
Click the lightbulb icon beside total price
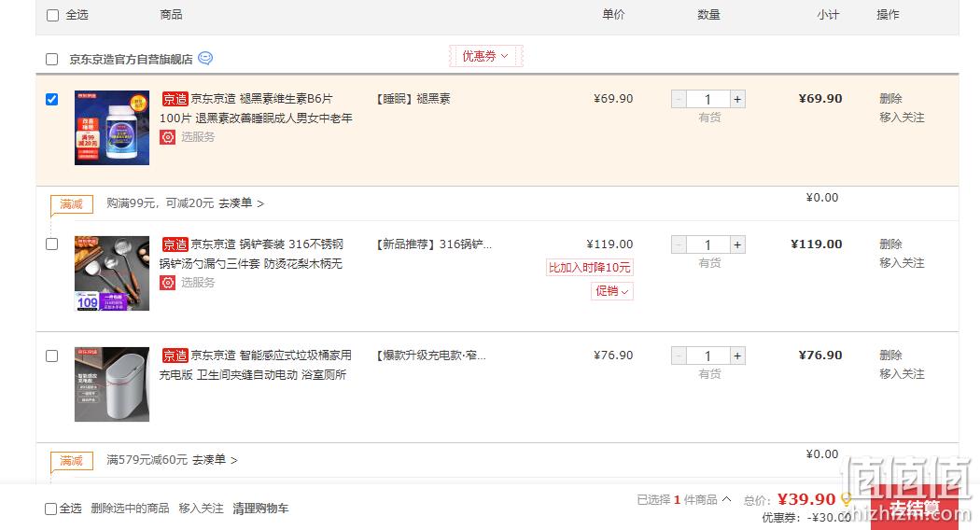846,499
